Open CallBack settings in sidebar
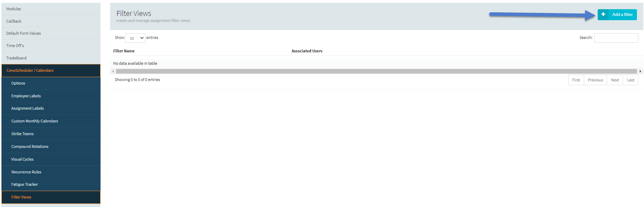The image size is (644, 207). (x=51, y=21)
